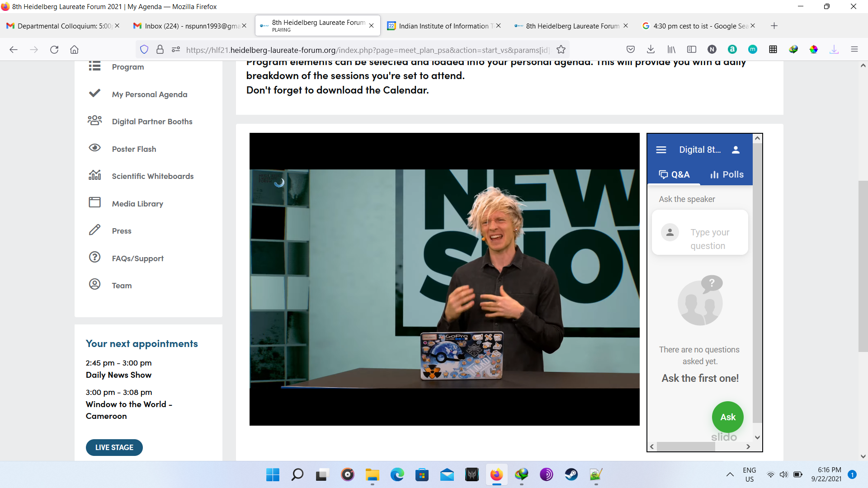Image resolution: width=868 pixels, height=488 pixels.
Task: Switch to the Polls tab
Action: pyautogui.click(x=726, y=174)
